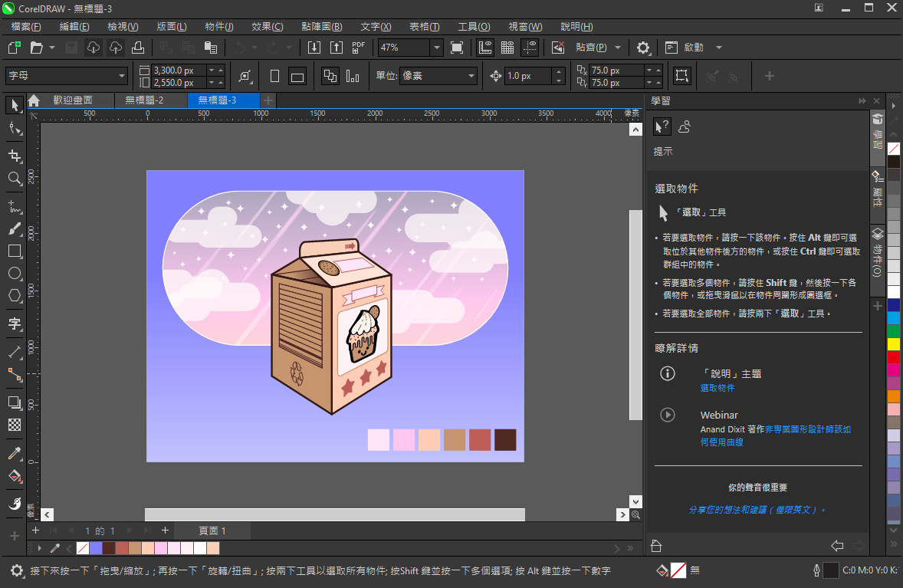
Task: Open the zoom level 47% dropdown
Action: 436,48
